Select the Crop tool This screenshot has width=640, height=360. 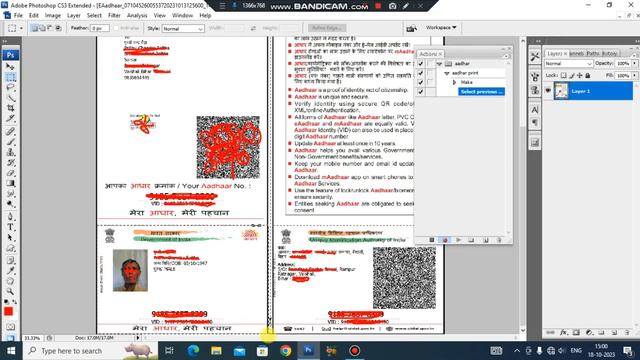[10, 108]
